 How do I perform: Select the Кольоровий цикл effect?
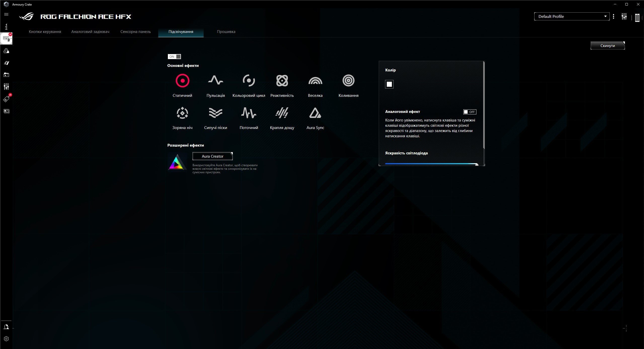249,81
